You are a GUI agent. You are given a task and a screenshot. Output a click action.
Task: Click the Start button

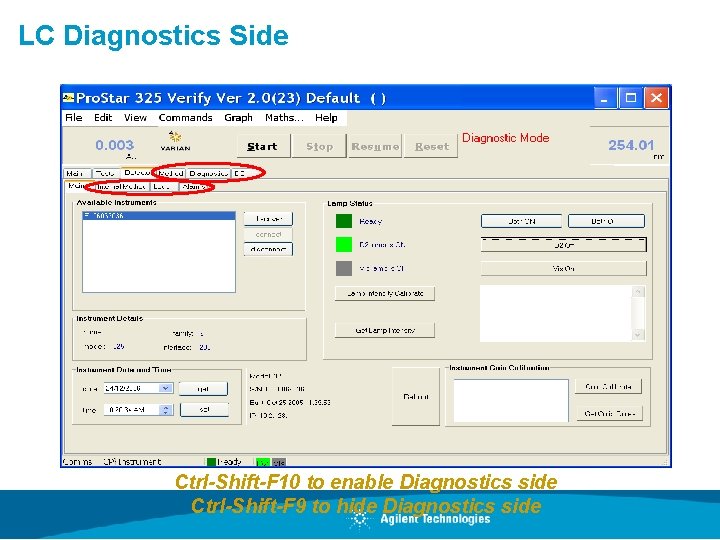tap(264, 146)
